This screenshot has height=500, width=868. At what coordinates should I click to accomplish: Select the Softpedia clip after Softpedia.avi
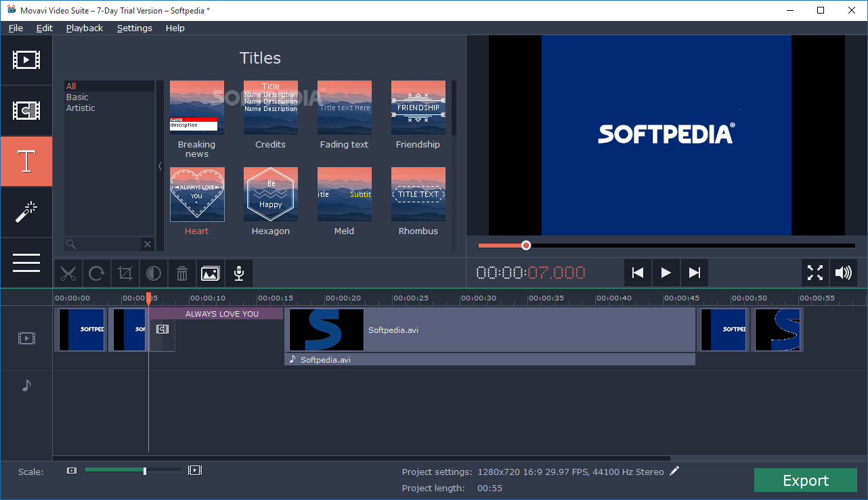tap(723, 330)
